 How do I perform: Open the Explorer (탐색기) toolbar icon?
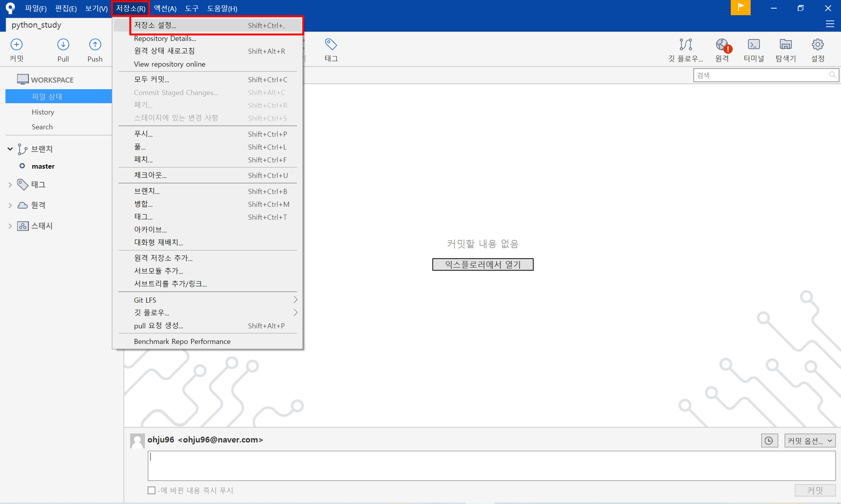[x=786, y=45]
